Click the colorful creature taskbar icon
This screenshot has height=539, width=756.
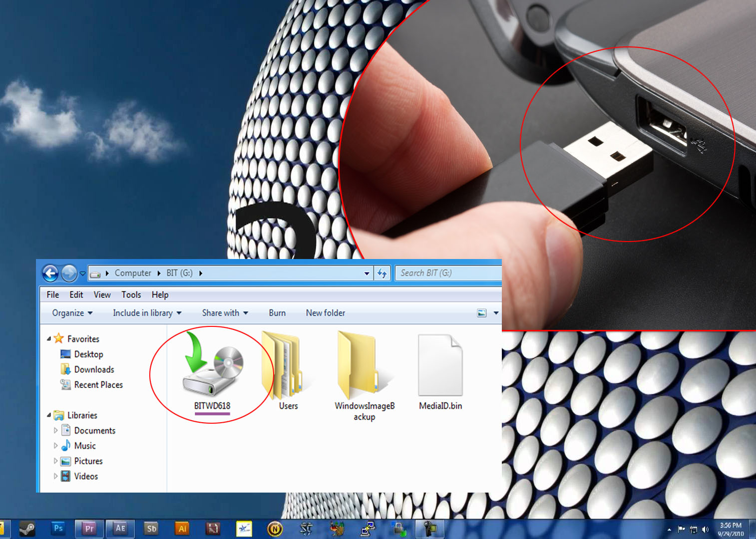(x=338, y=529)
